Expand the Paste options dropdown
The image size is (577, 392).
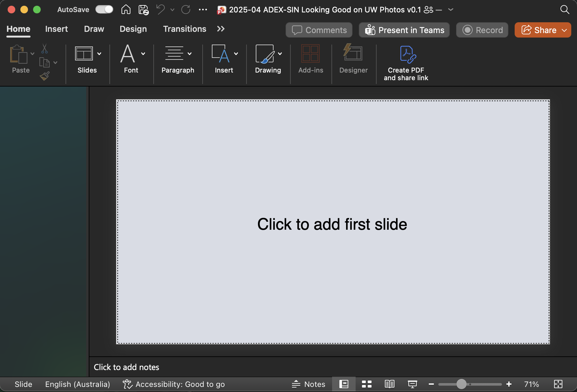tap(32, 53)
